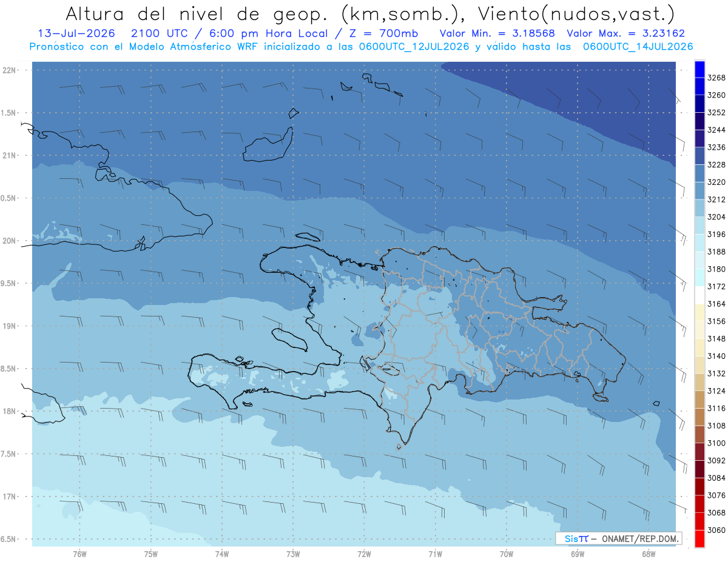The height and width of the screenshot is (562, 728).
Task: Click the colorbar value 3164
Action: click(716, 303)
